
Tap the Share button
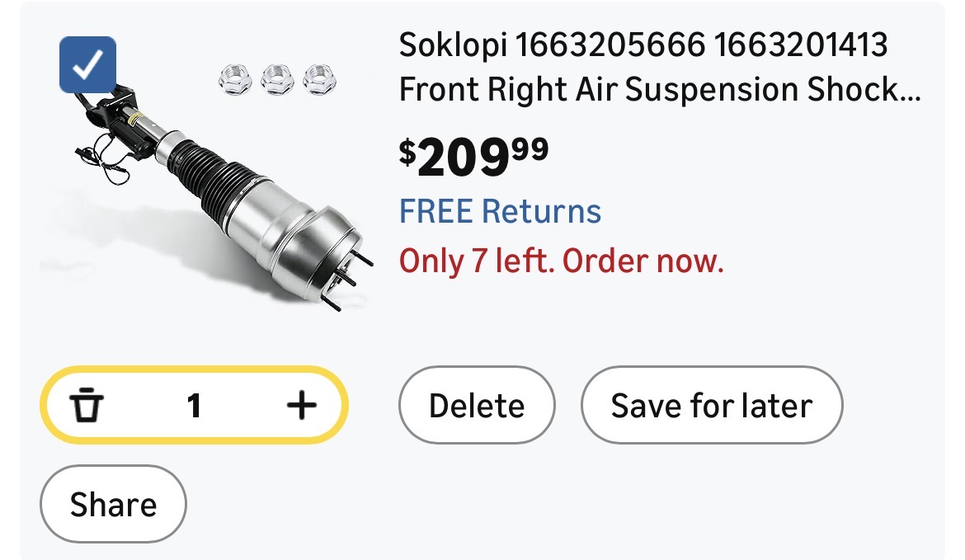click(x=113, y=504)
